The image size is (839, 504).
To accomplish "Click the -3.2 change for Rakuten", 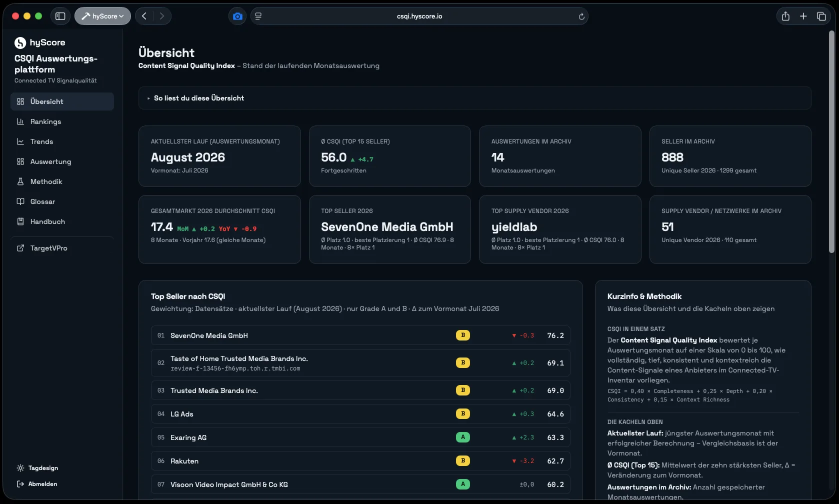I will point(523,461).
